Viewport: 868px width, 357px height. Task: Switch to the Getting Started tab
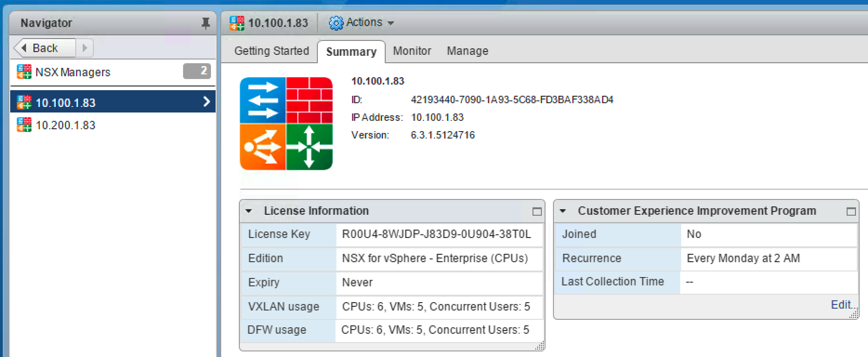[x=271, y=51]
